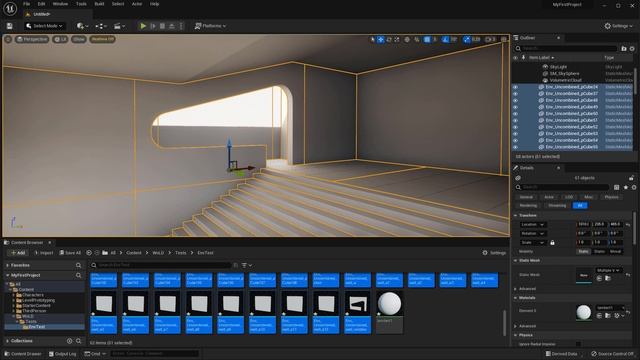The width and height of the screenshot is (640, 360).
Task: Open the Actor menu
Action: (137, 4)
